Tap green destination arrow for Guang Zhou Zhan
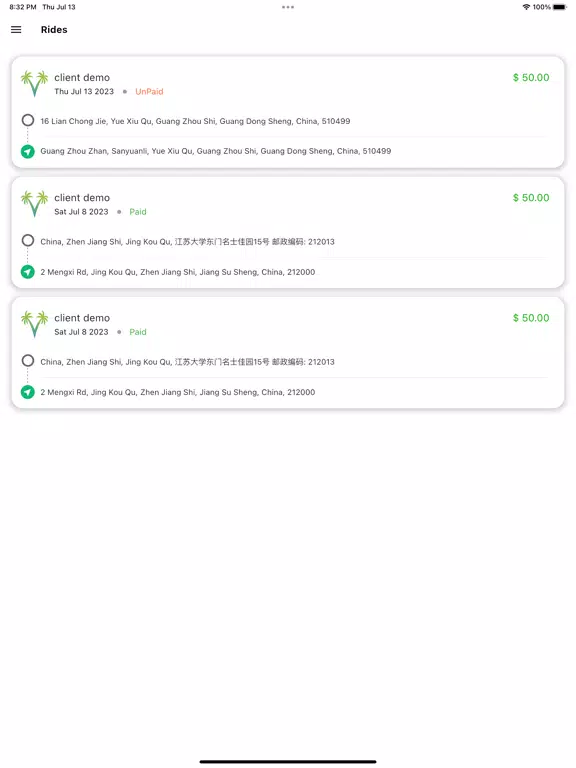This screenshot has width=576, height=768. click(x=28, y=151)
